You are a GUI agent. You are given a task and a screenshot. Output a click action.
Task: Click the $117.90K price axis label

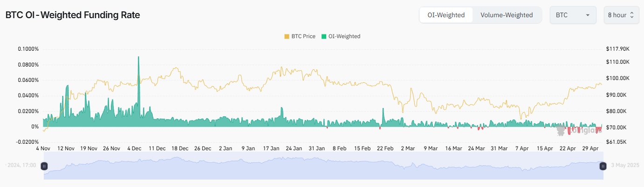click(x=618, y=49)
